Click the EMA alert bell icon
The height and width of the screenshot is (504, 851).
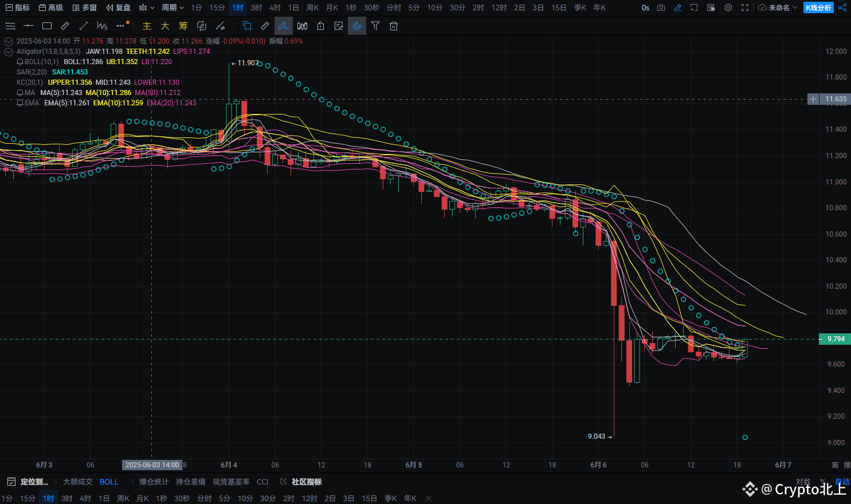coord(20,103)
